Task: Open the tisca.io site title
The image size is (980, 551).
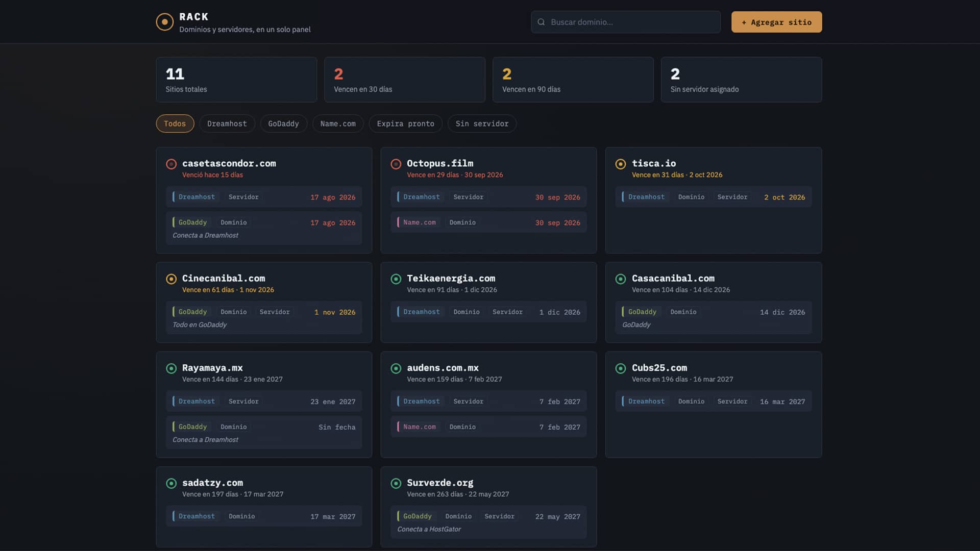Action: coord(654,163)
